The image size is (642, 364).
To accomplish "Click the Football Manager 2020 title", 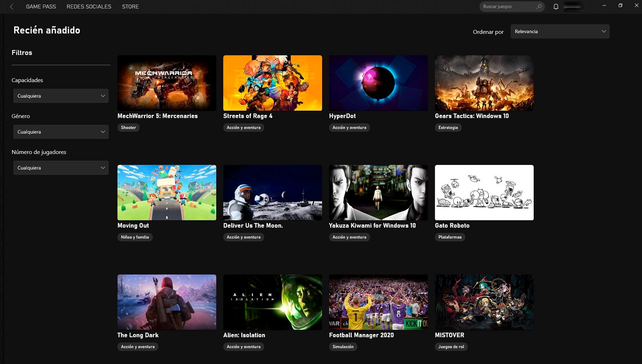I will (x=361, y=335).
